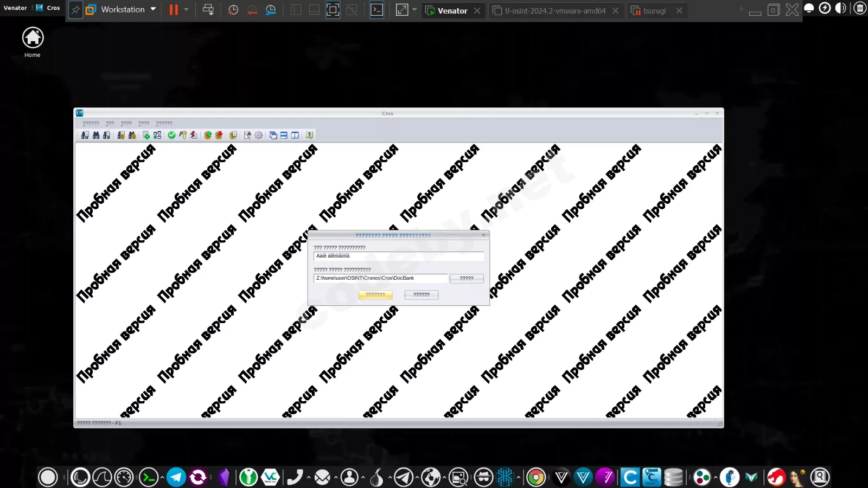The height and width of the screenshot is (488, 868).
Task: Click the green checkmark verification icon
Action: 172,135
